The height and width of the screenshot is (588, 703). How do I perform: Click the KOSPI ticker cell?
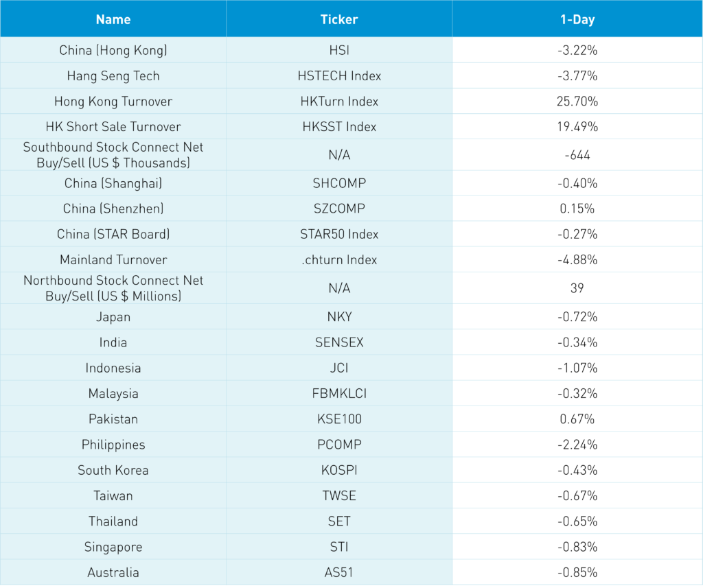[339, 470]
